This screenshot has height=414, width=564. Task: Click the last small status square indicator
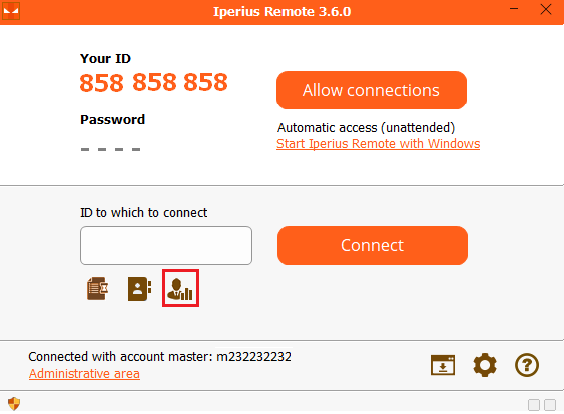pyautogui.click(x=550, y=405)
